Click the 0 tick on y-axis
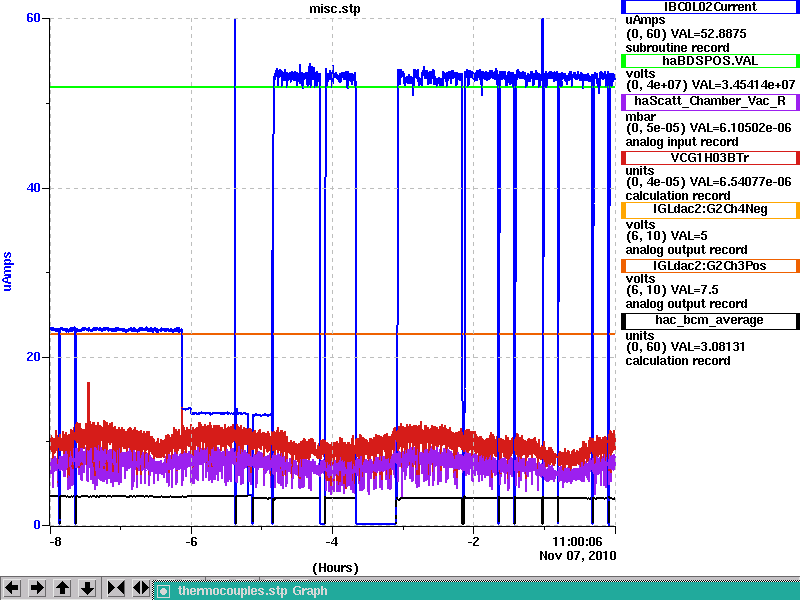Screen dimensions: 800x600 click(36, 524)
